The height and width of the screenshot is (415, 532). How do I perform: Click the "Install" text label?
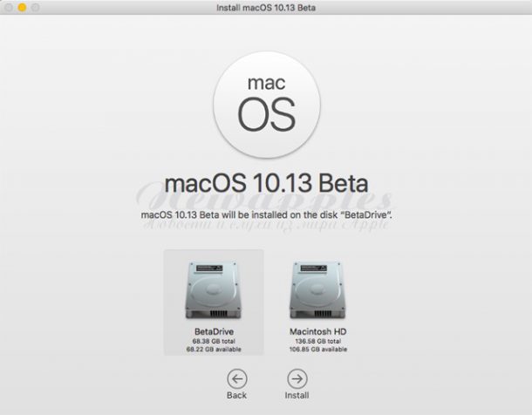pos(297,395)
